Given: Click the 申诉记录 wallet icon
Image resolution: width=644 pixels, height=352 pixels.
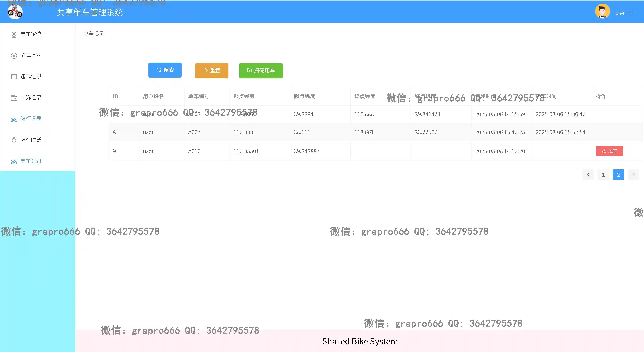Looking at the screenshot, I should 14,98.
